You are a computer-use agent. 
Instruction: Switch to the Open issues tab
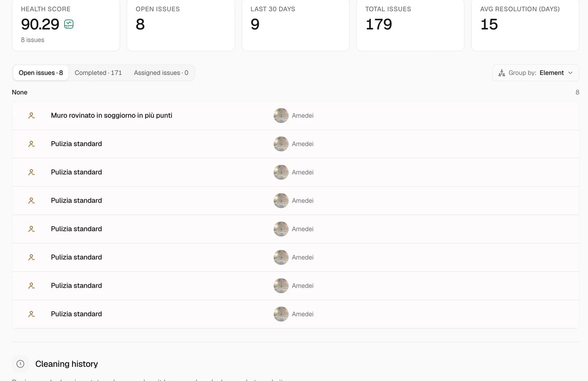[41, 73]
